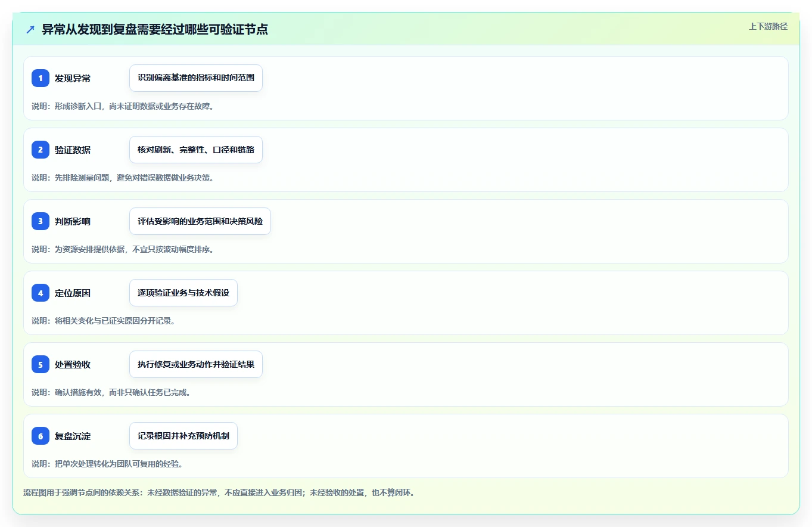This screenshot has width=812, height=527.
Task: Click the 上下游路径 label in the header
Action: [768, 26]
